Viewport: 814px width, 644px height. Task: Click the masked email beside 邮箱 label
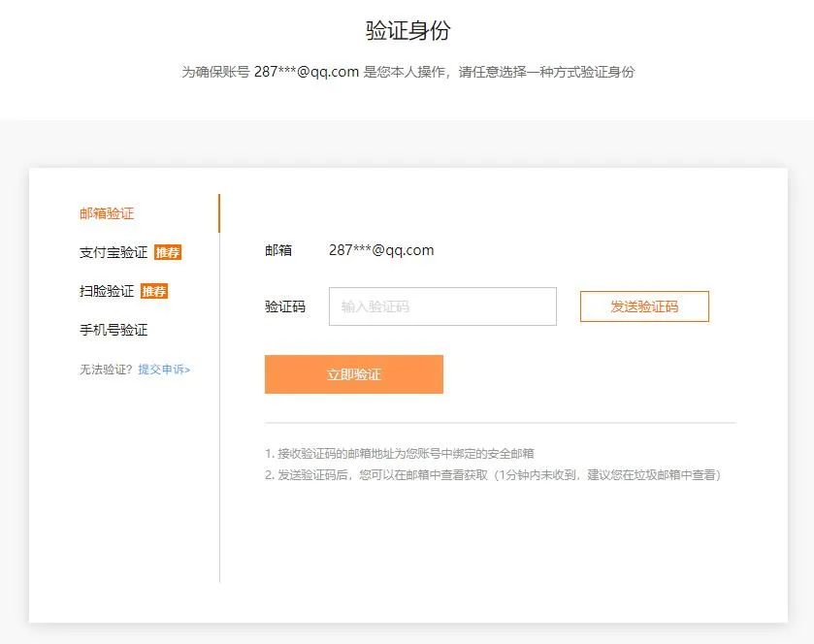[381, 250]
